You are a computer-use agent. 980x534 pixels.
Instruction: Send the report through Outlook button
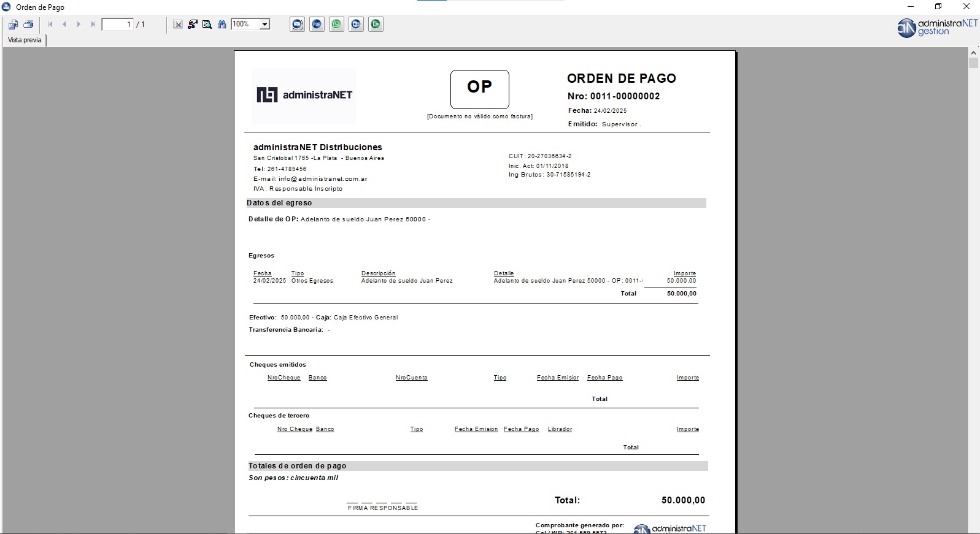point(356,25)
